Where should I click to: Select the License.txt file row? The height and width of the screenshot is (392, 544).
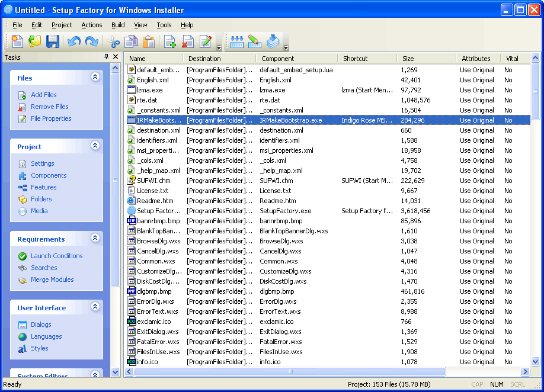(x=328, y=191)
